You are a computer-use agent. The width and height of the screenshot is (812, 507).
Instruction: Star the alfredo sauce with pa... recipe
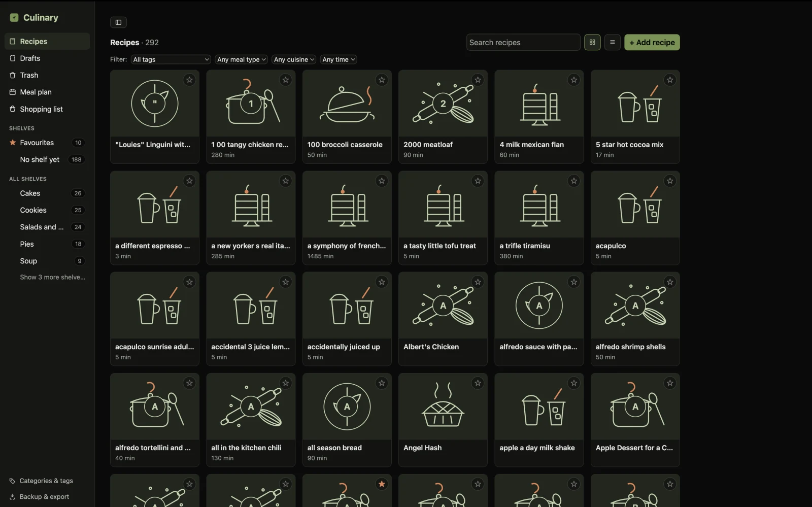pyautogui.click(x=574, y=282)
